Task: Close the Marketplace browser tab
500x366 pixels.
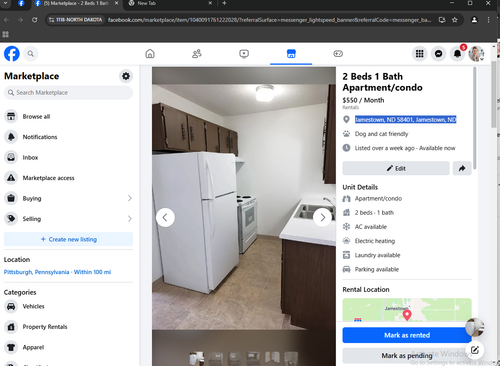Action: point(116,3)
